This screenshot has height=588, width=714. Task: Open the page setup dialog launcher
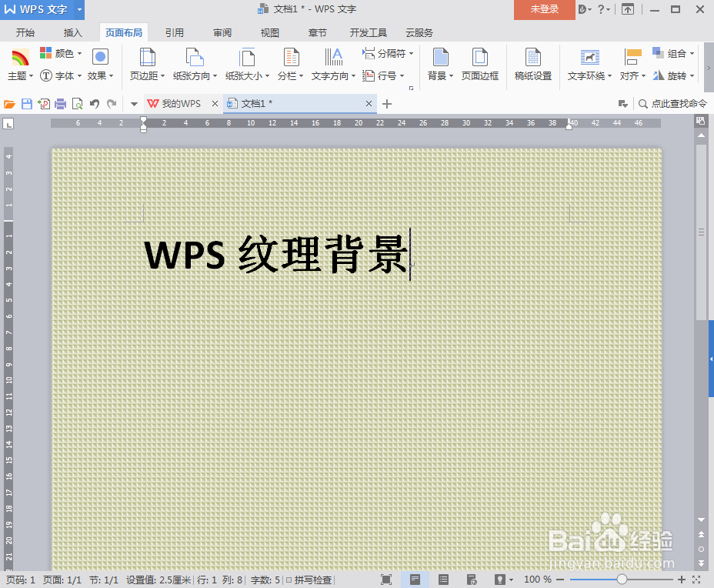(x=411, y=88)
